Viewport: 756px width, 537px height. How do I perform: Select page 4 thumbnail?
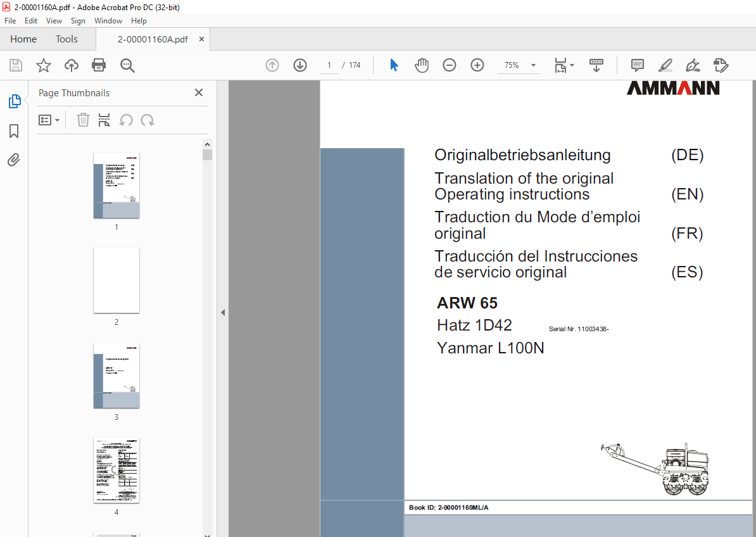coord(117,471)
